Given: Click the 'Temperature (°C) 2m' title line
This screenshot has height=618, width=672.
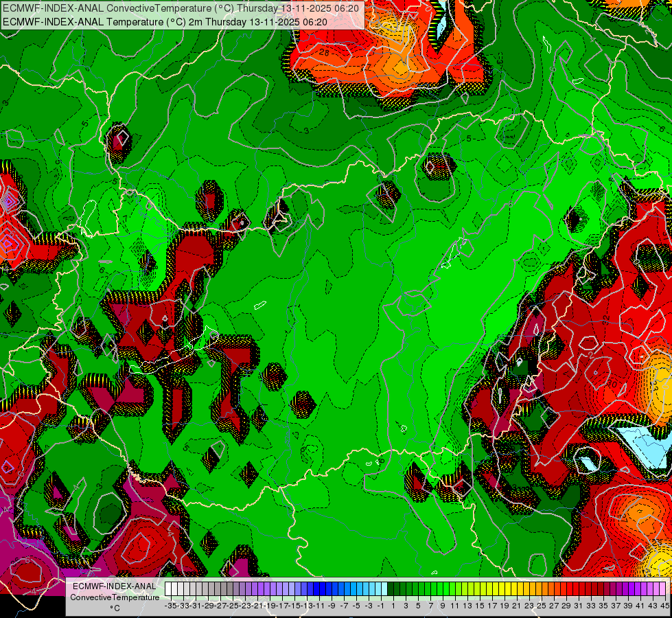Looking at the screenshot, I should [x=165, y=22].
